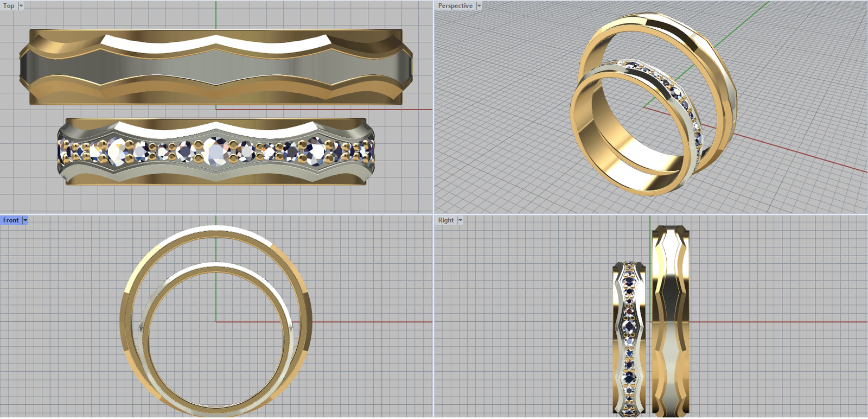The image size is (868, 419).
Task: Open the Perspective viewport dropdown arrow
Action: [x=479, y=6]
